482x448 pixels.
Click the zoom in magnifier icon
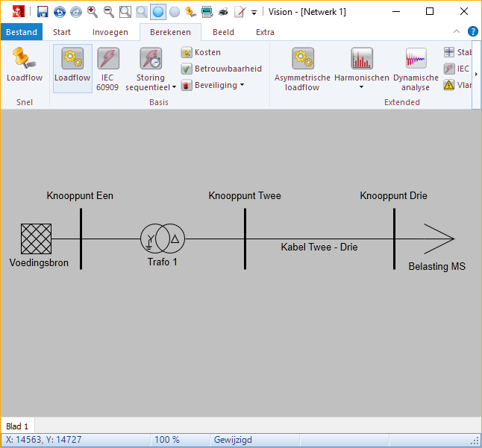(x=93, y=12)
